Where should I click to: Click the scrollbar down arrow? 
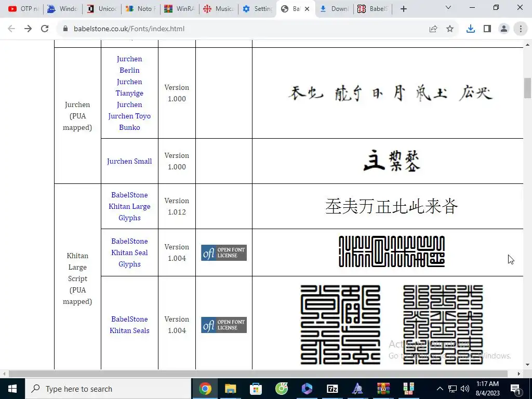[x=527, y=365]
